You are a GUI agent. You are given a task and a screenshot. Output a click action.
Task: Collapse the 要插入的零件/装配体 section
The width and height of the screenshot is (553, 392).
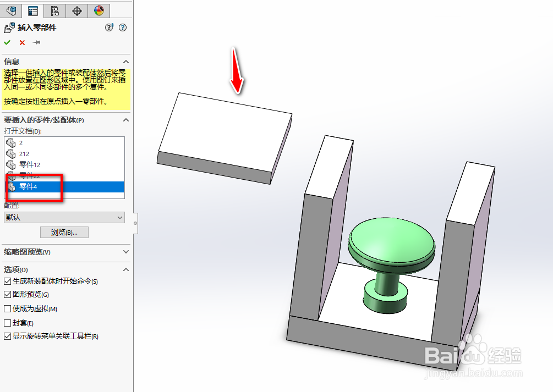pos(126,120)
